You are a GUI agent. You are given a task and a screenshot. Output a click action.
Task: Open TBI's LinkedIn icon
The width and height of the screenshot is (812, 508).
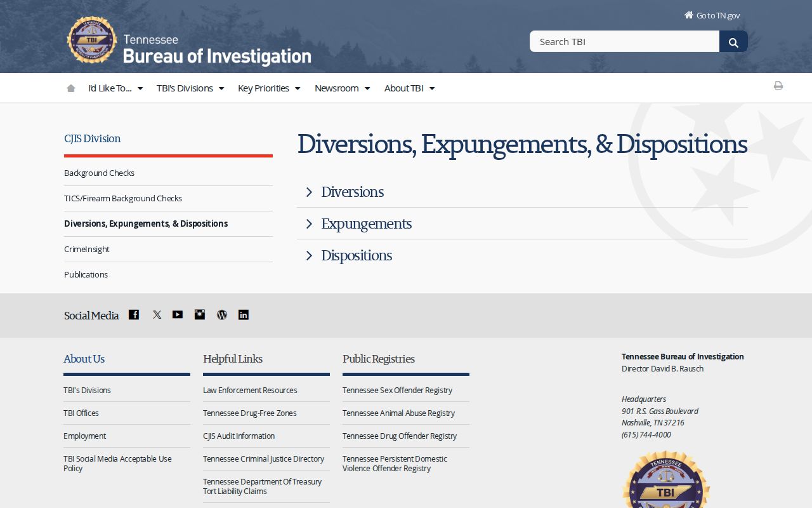pos(244,314)
